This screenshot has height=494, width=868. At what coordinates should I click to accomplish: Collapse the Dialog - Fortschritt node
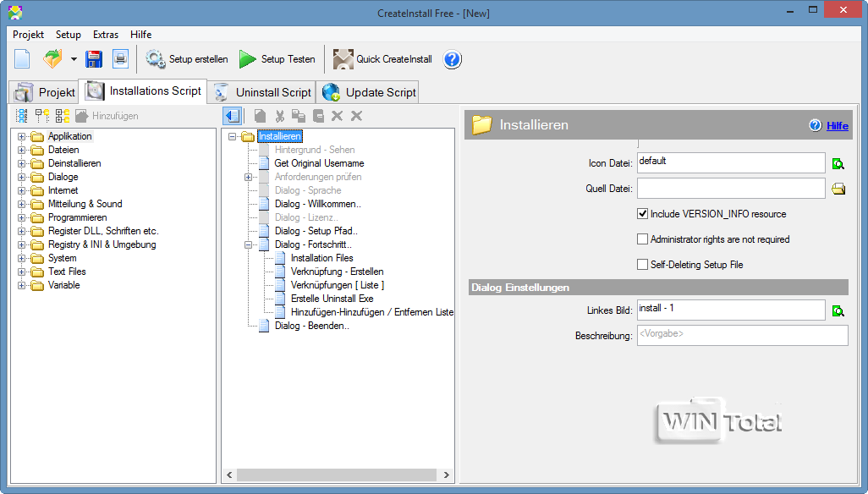coord(249,245)
